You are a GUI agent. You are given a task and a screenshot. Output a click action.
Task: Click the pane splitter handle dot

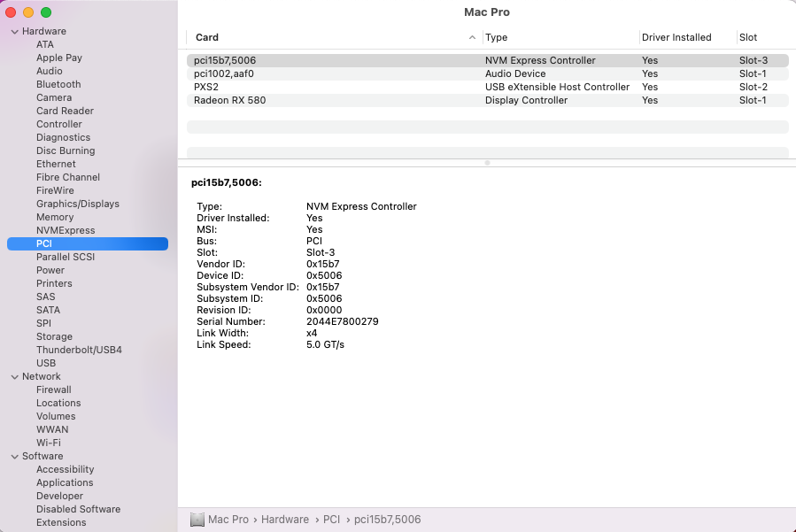pos(487,163)
